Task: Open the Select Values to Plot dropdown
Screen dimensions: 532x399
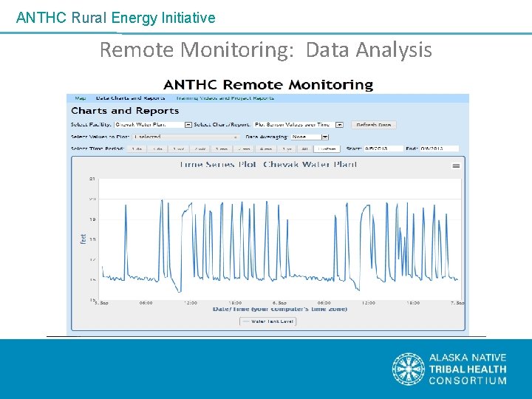Action: point(186,137)
